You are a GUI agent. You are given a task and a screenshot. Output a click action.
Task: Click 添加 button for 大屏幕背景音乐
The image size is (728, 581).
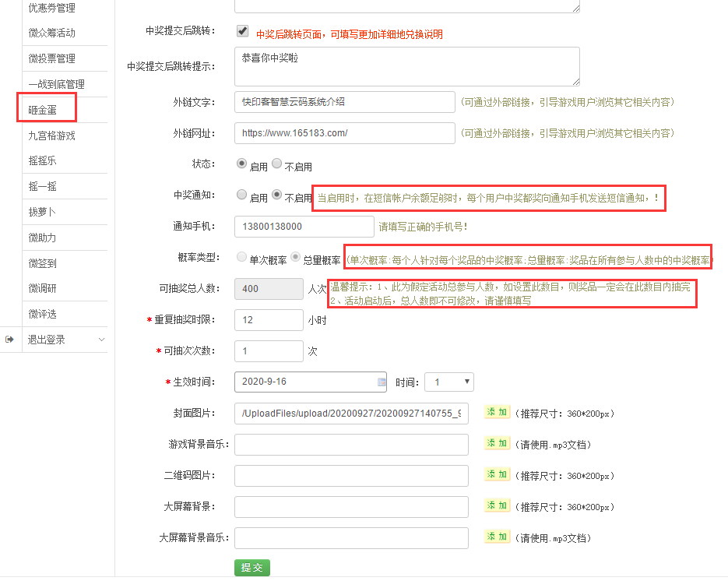pos(497,537)
